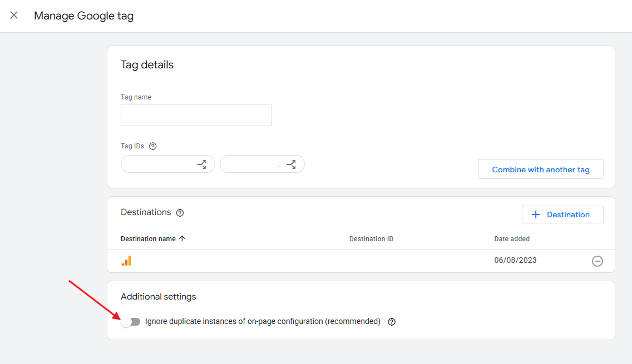Sort by the Date added column header
Viewport: 632px width, 364px height.
click(512, 239)
